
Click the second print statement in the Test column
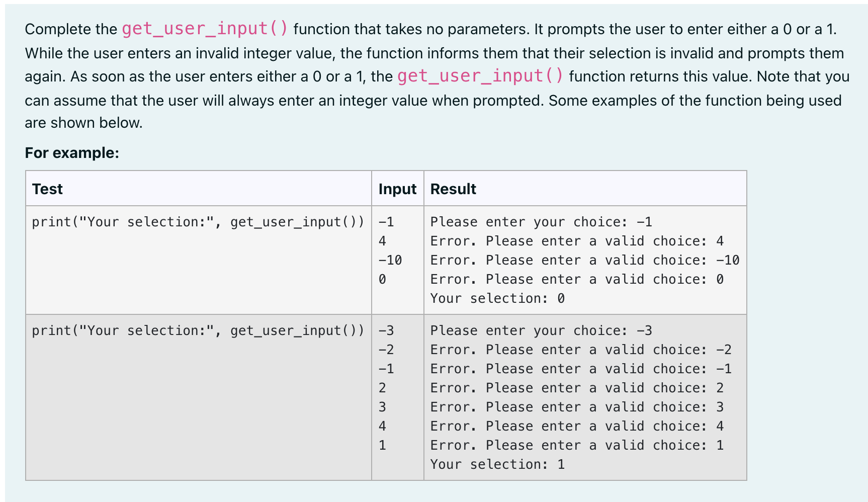point(199,330)
